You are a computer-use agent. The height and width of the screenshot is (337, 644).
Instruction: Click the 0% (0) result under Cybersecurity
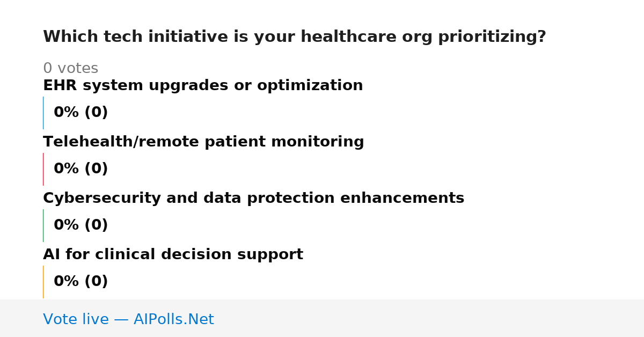point(80,225)
